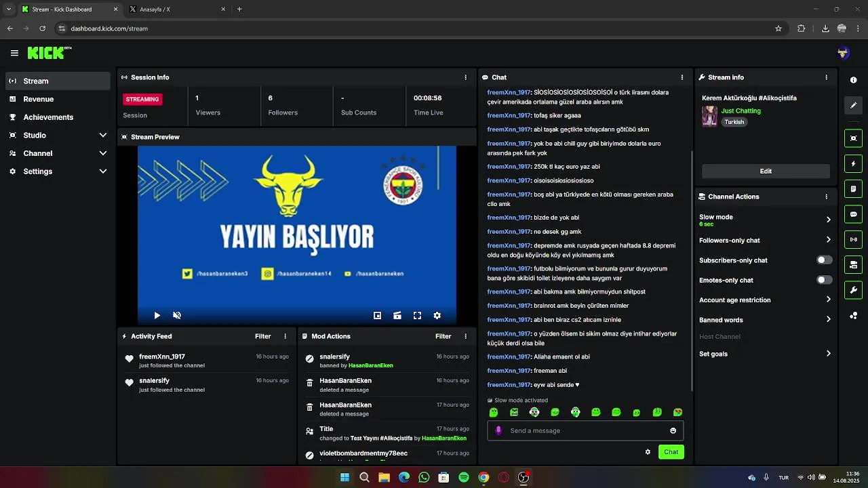
Task: Open the profile avatar menu
Action: coord(843,53)
